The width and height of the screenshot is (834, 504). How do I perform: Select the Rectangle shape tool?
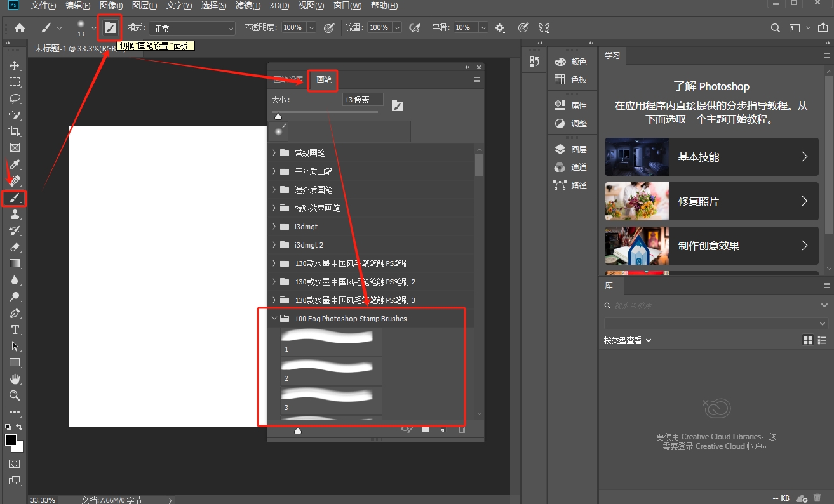coord(15,362)
